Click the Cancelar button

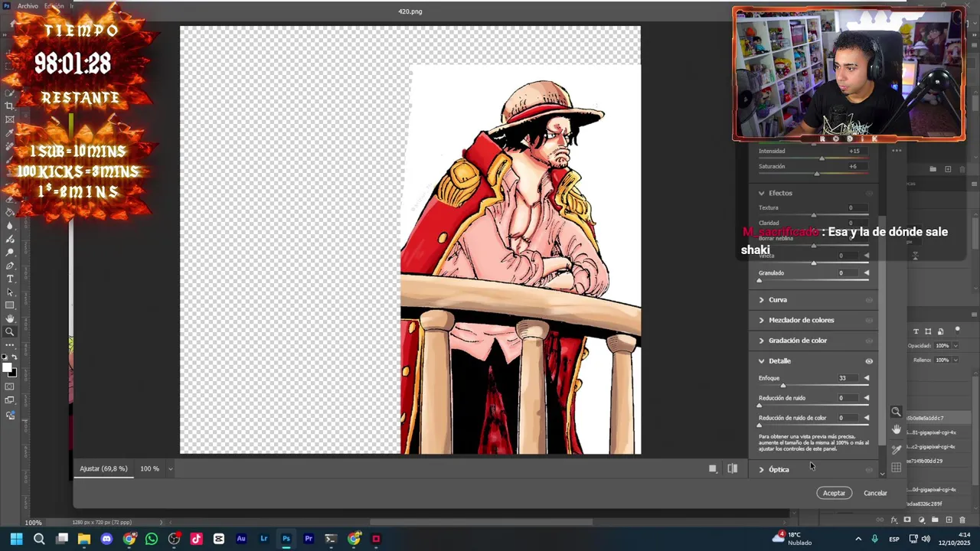tap(875, 493)
